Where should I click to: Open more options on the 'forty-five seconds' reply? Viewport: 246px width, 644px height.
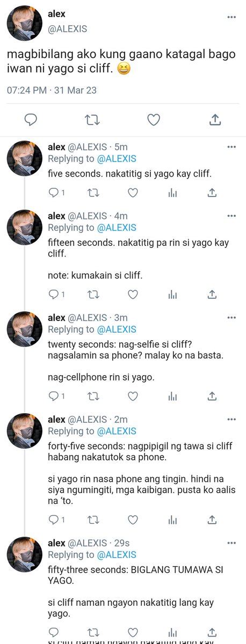231,419
